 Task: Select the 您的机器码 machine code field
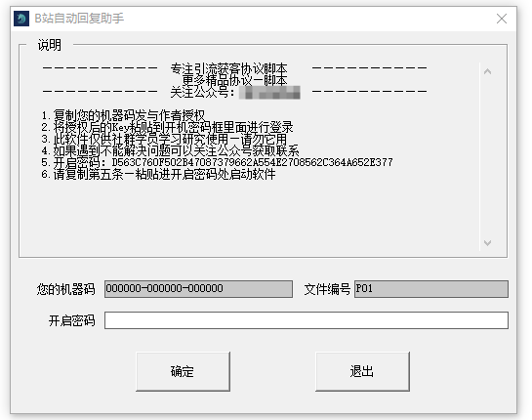click(x=198, y=289)
